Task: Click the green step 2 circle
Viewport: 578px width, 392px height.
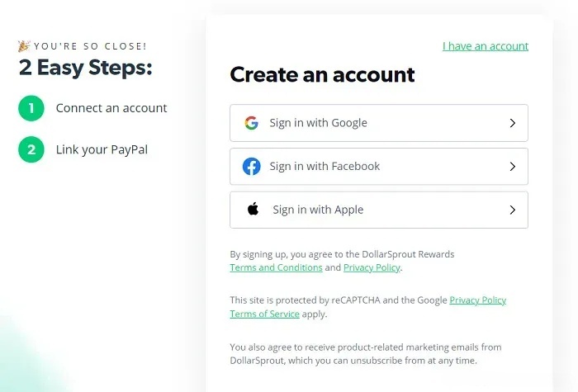Action: coord(31,149)
